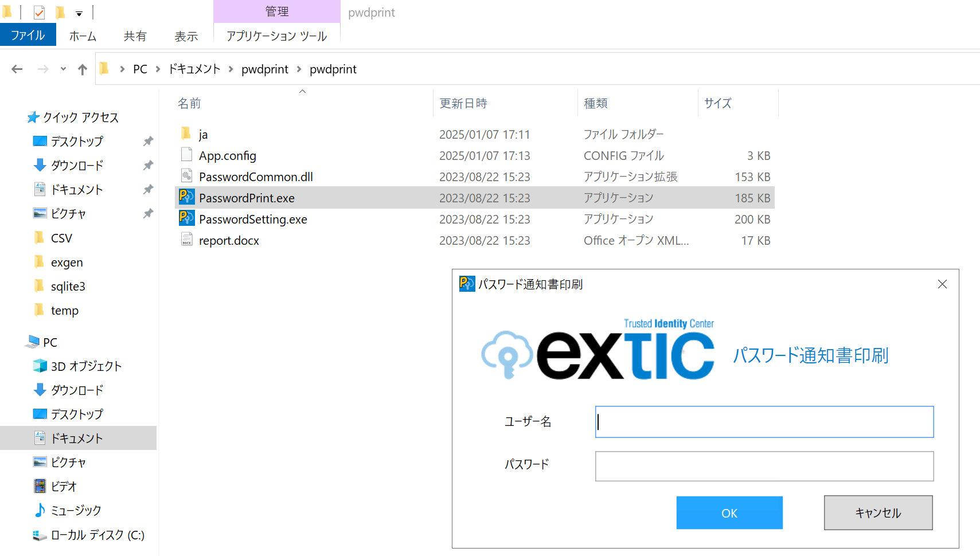
Task: Click the PasswordPrint.exe application icon
Action: click(186, 197)
